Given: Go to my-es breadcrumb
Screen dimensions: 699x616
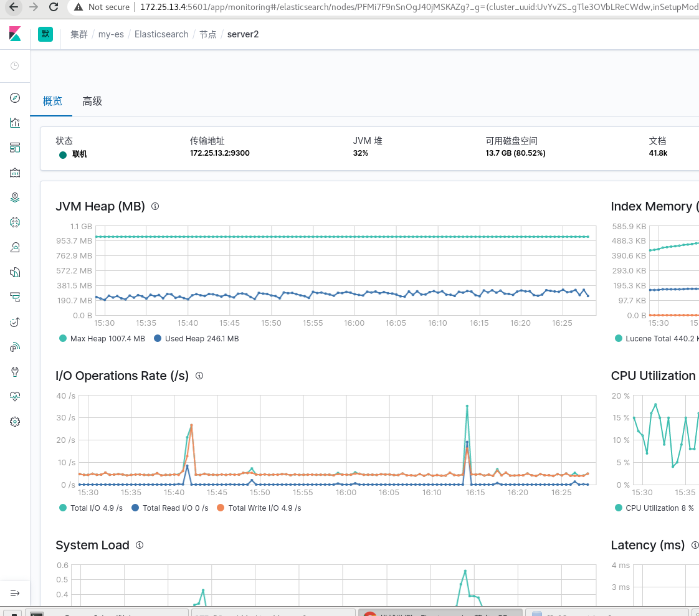Looking at the screenshot, I should pyautogui.click(x=111, y=34).
